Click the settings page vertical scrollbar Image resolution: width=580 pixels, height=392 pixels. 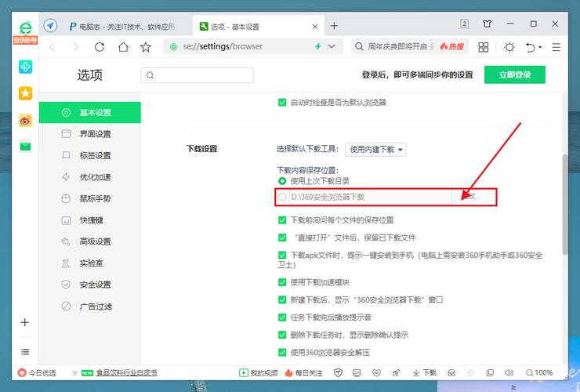point(565,205)
